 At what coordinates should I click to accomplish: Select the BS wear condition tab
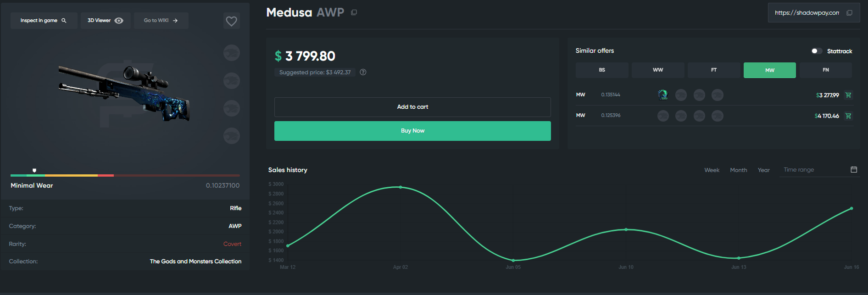coord(601,70)
